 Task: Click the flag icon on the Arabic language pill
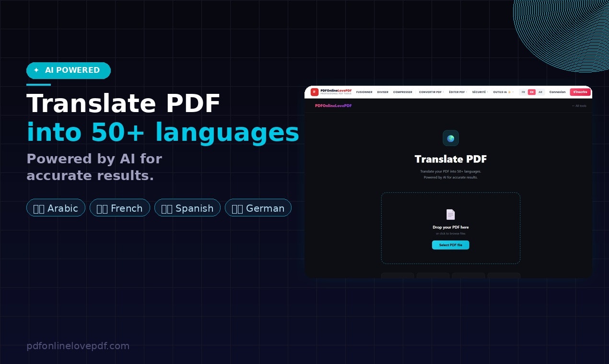point(38,208)
